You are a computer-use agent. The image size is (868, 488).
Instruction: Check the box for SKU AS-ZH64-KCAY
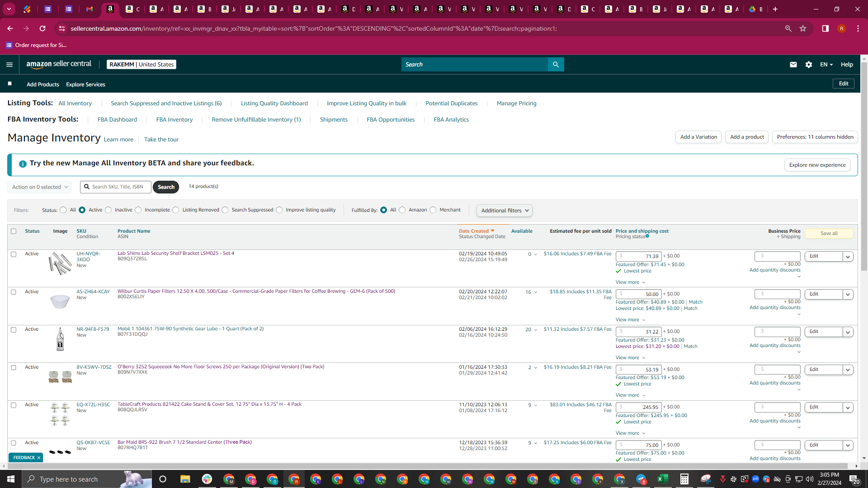click(x=14, y=292)
